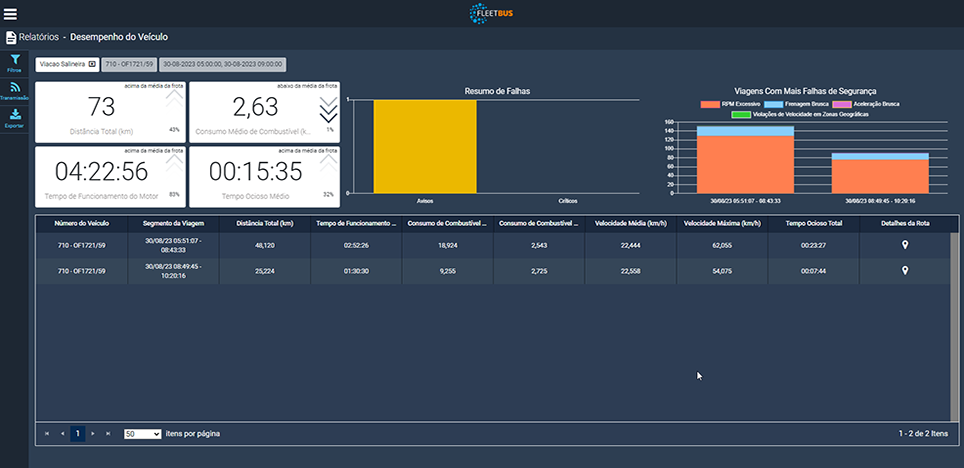Click the yellow Avisos bar in chart

(x=425, y=146)
